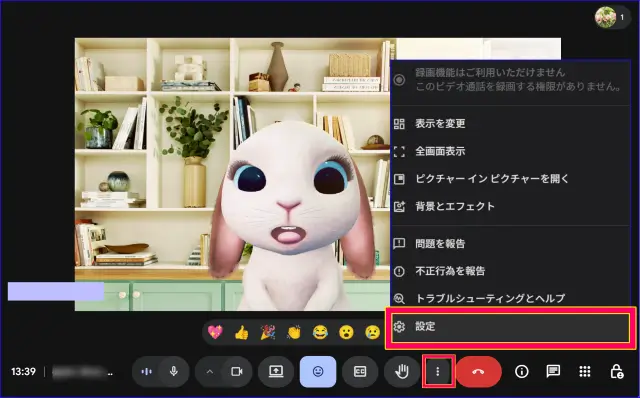Mute the microphone button
640x398 pixels.
coord(174,371)
